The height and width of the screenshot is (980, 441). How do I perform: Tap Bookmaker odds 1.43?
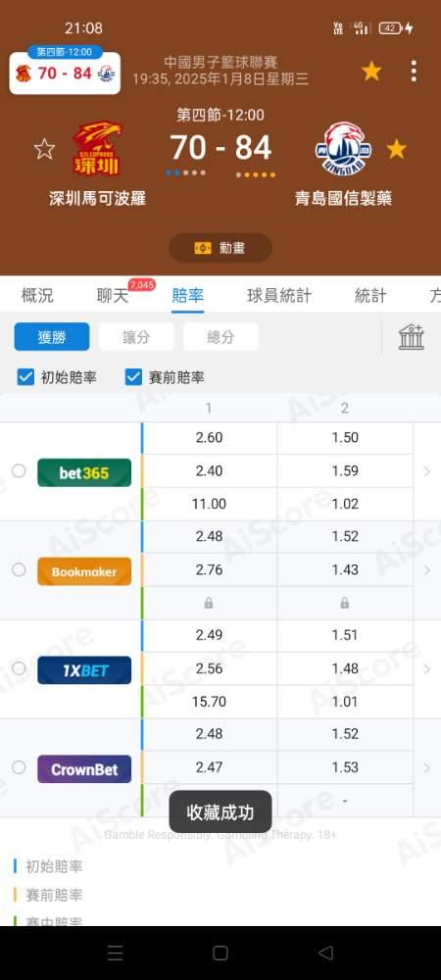tap(345, 569)
